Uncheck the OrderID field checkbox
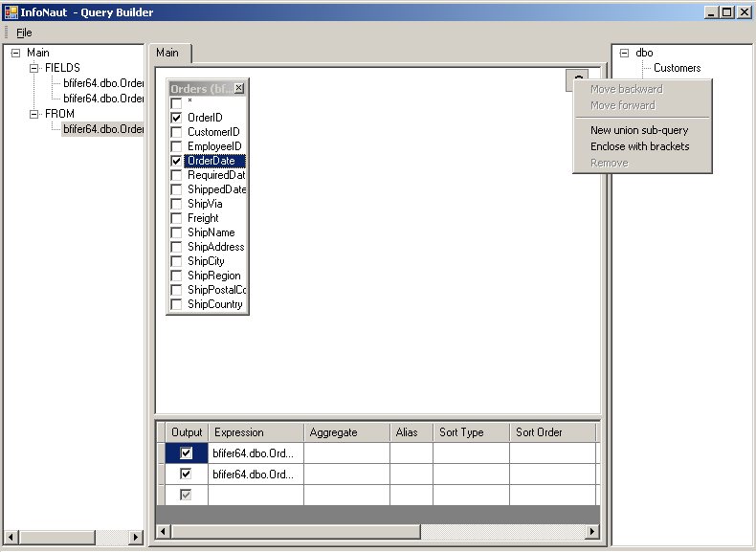756x552 pixels. [176, 118]
